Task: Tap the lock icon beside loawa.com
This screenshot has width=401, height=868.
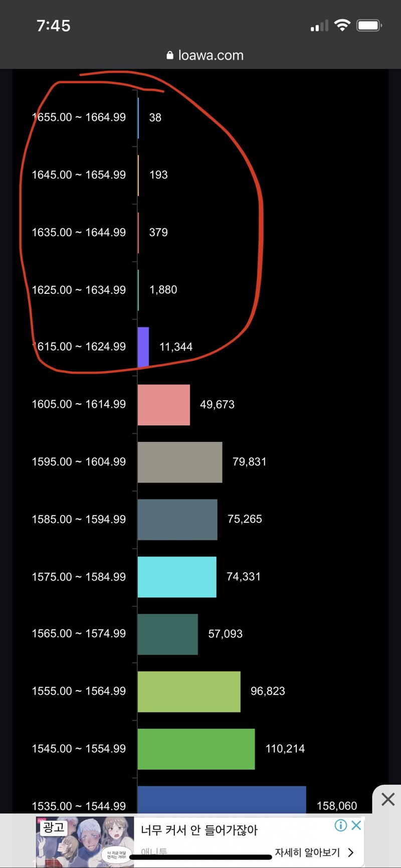Action: click(170, 55)
